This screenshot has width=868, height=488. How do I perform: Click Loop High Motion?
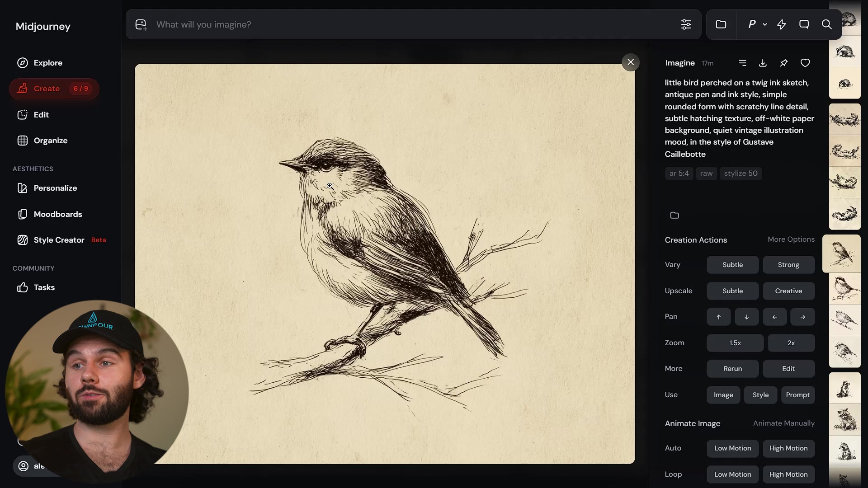click(788, 474)
